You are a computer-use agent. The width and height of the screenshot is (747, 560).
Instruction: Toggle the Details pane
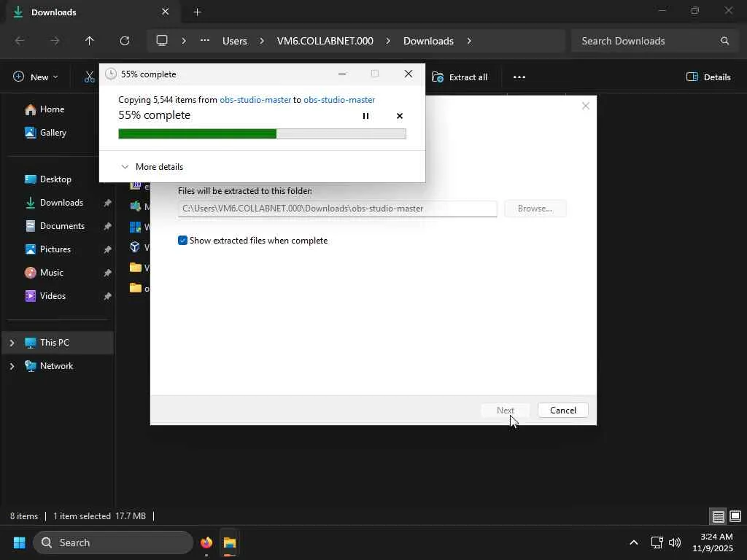point(708,77)
